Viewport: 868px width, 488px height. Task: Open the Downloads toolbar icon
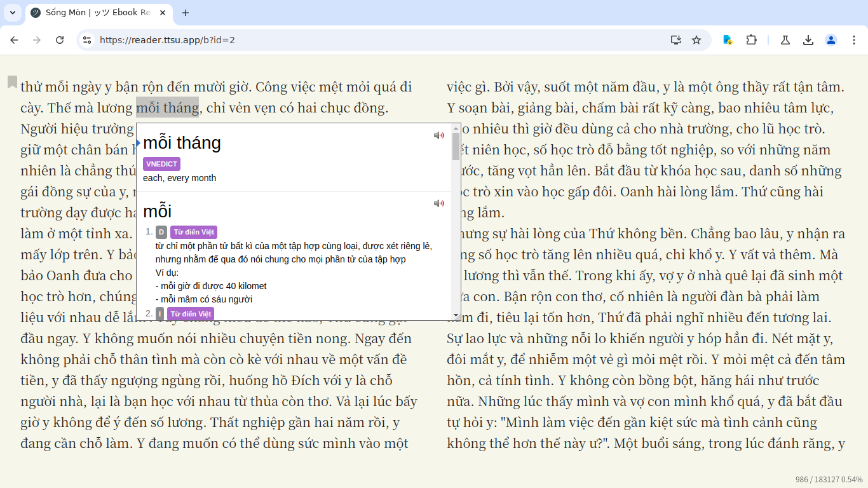tap(808, 40)
